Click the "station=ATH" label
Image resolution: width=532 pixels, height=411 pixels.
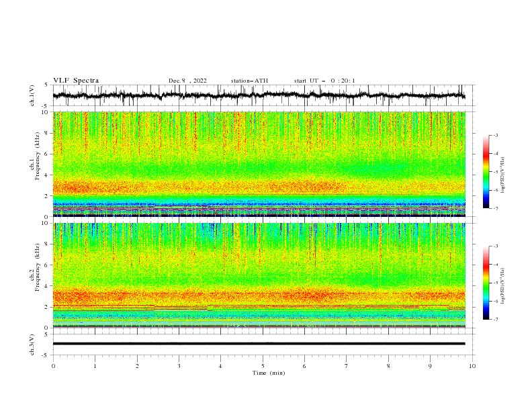pyautogui.click(x=249, y=81)
